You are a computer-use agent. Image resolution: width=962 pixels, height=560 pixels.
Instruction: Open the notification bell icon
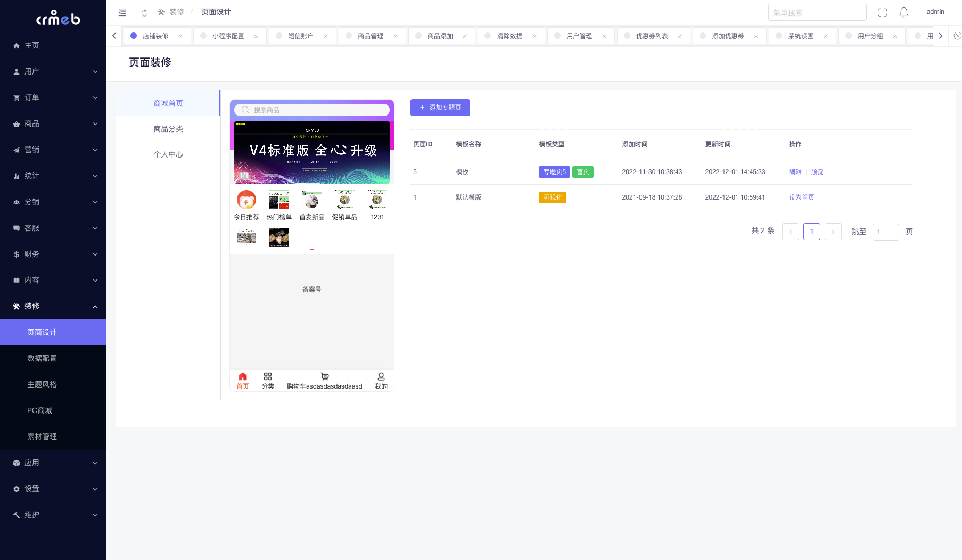(x=903, y=12)
